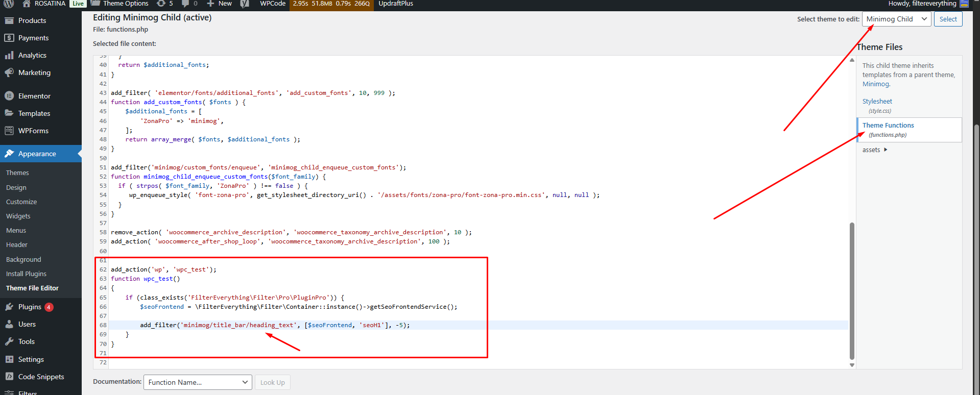This screenshot has width=980, height=395.
Task: Click the Live status badge
Action: tap(78, 4)
